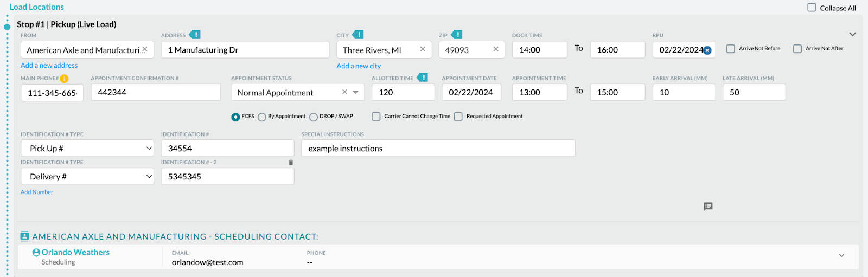Click the Stop #1 timeline dot
The image size is (868, 277).
(x=7, y=27)
